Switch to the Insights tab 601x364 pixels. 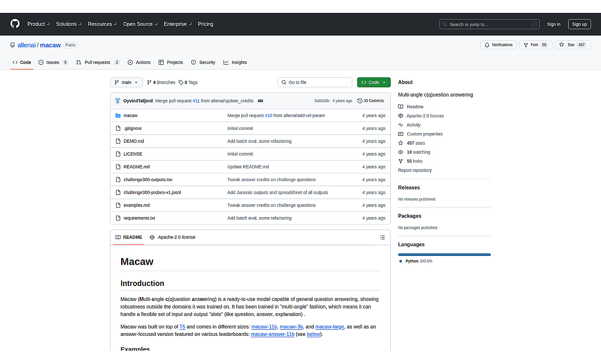coord(235,62)
